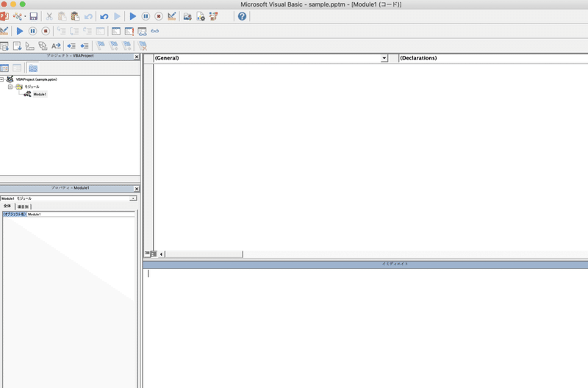
Task: Open the Properties Window icon
Action: pyautogui.click(x=201, y=16)
